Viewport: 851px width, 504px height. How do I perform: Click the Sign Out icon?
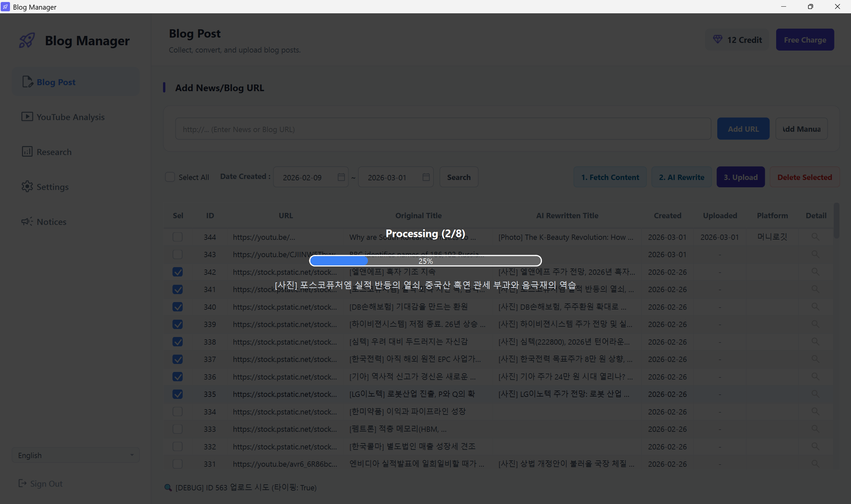click(22, 483)
